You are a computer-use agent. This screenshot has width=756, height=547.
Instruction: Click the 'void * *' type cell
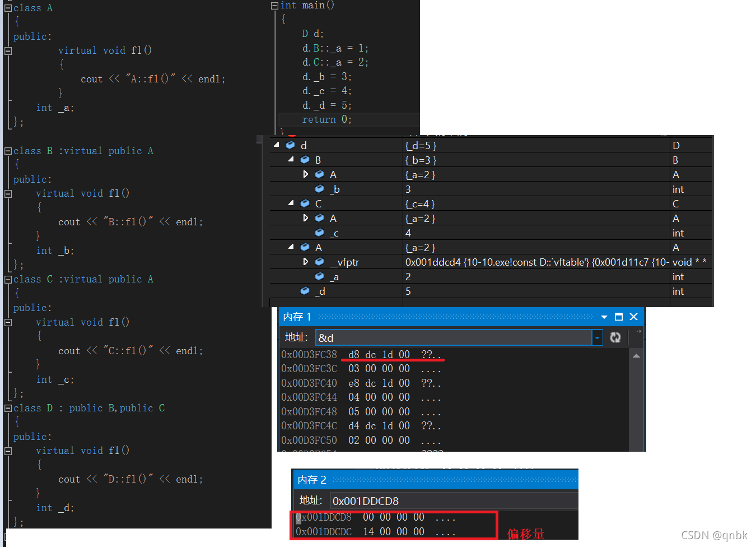[689, 262]
